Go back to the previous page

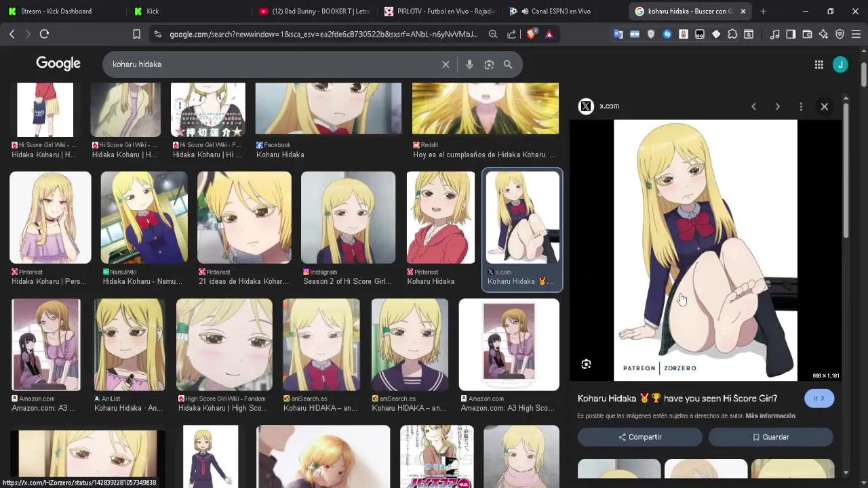coord(12,34)
